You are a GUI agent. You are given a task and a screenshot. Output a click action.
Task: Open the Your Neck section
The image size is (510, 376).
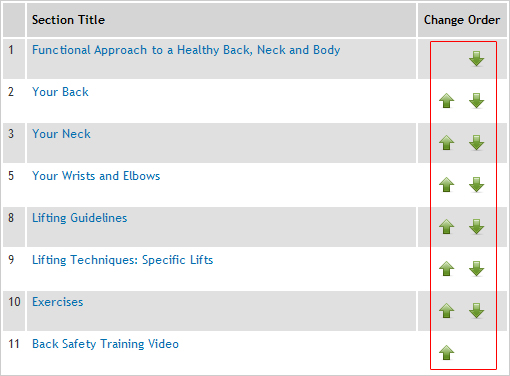pos(61,134)
